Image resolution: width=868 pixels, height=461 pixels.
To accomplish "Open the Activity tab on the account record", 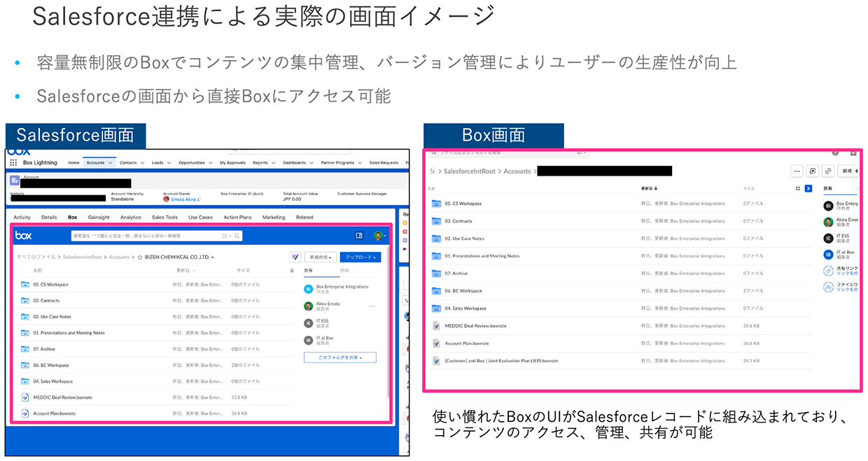I will coord(22,218).
